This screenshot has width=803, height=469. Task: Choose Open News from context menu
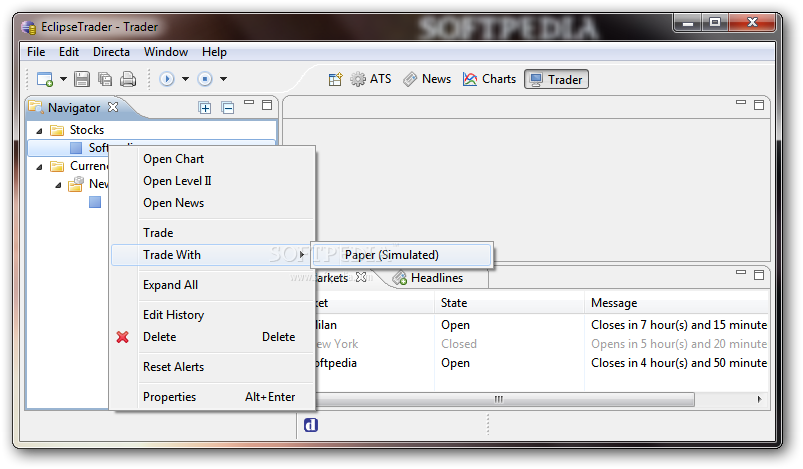(x=174, y=203)
